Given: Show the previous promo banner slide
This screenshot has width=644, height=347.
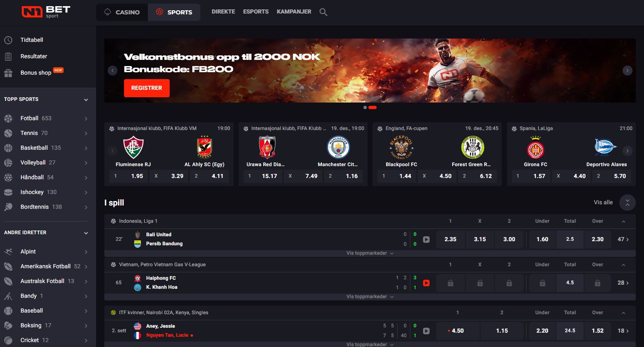Looking at the screenshot, I should point(113,71).
